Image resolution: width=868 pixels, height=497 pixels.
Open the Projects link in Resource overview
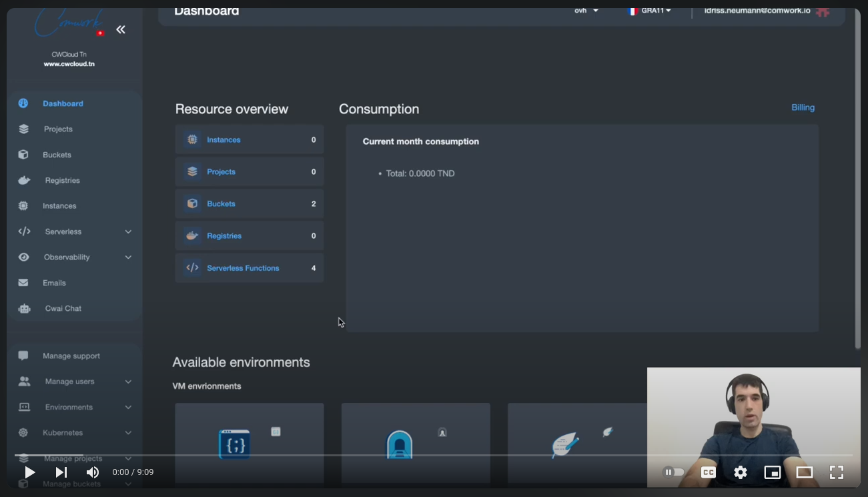pos(221,171)
